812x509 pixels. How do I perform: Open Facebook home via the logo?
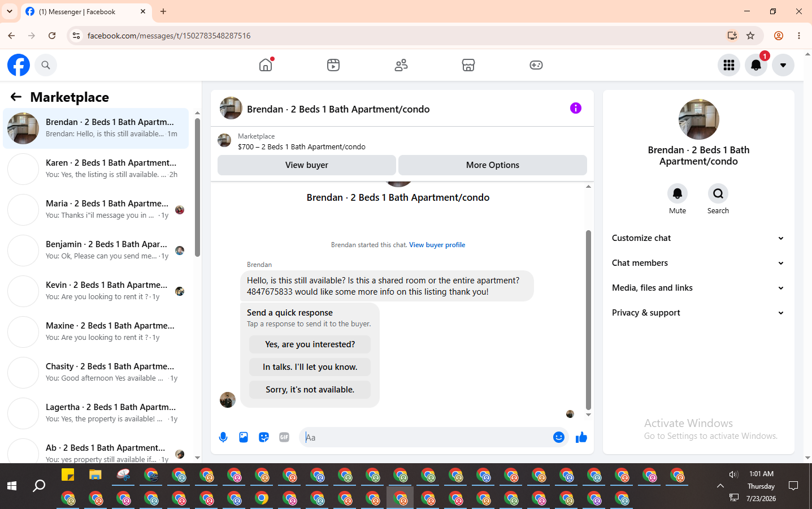click(19, 65)
